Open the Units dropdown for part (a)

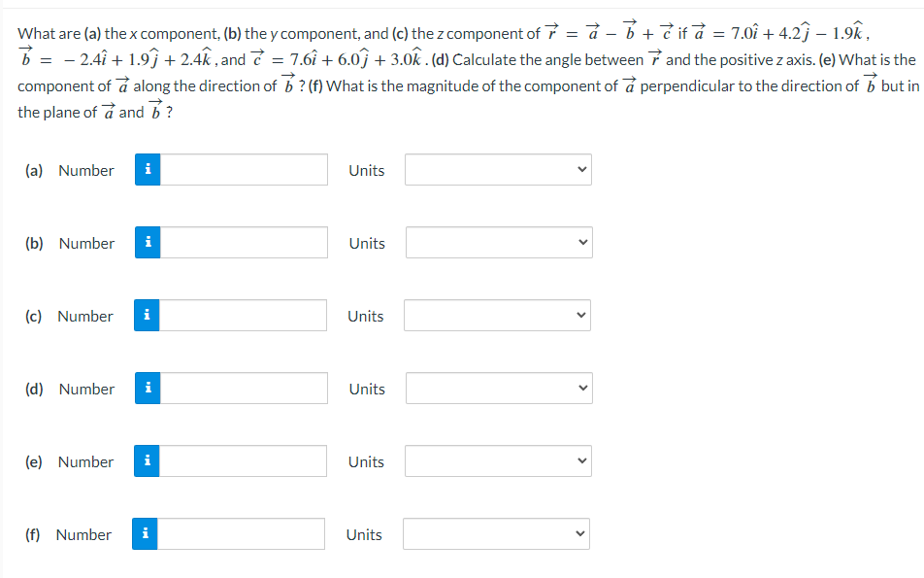[497, 169]
